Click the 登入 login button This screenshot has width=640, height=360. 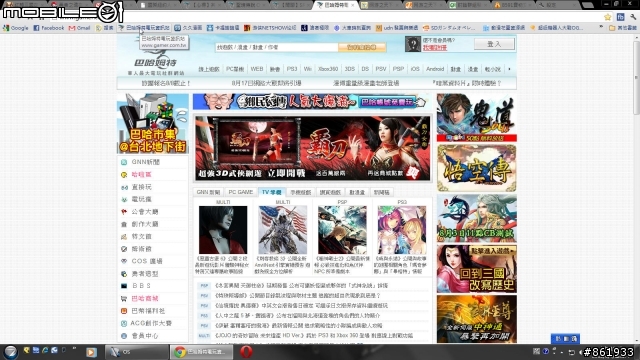click(x=494, y=44)
